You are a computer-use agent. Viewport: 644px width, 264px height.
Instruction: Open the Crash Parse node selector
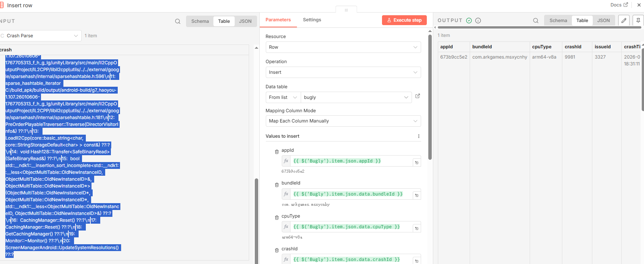pos(40,36)
